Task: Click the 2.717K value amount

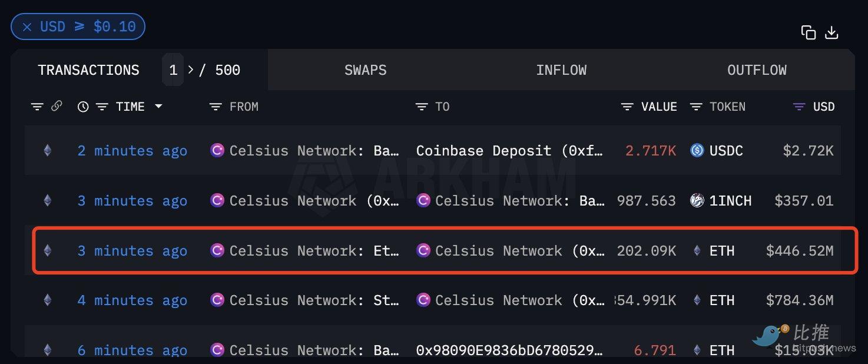Action: 651,151
